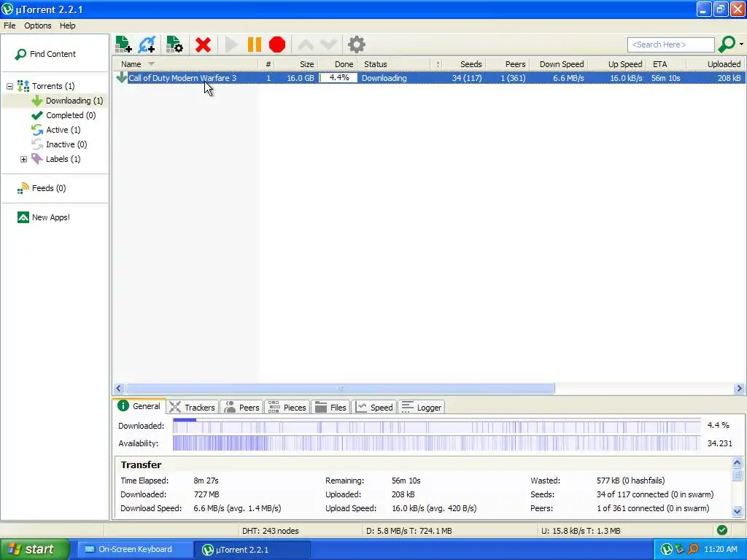Sort by Up Speed column header
Screen dimensions: 747x560
(617, 64)
